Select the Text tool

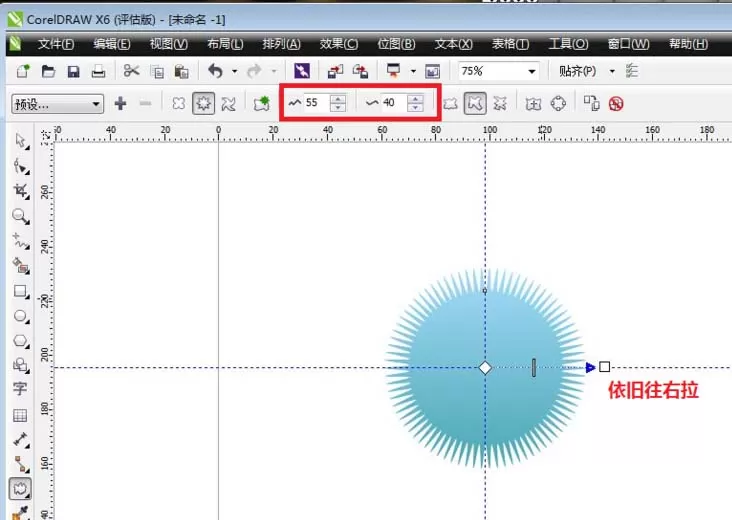tap(20, 389)
